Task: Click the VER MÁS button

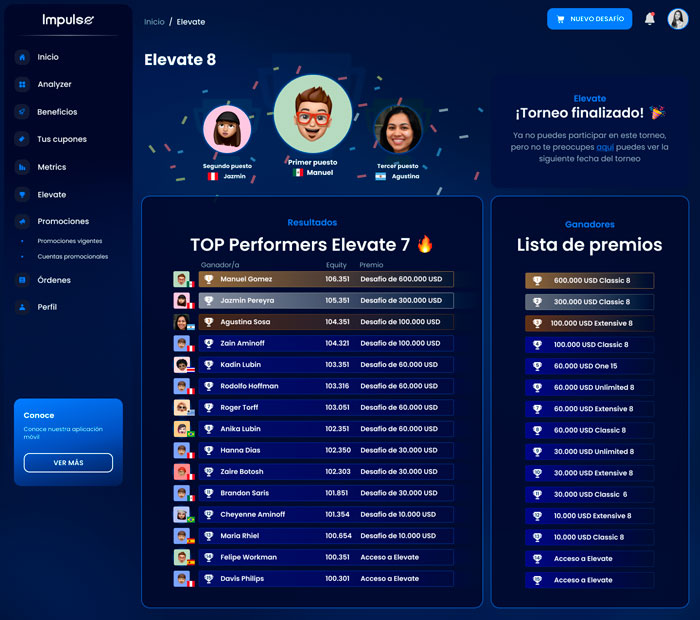Action: [x=68, y=462]
